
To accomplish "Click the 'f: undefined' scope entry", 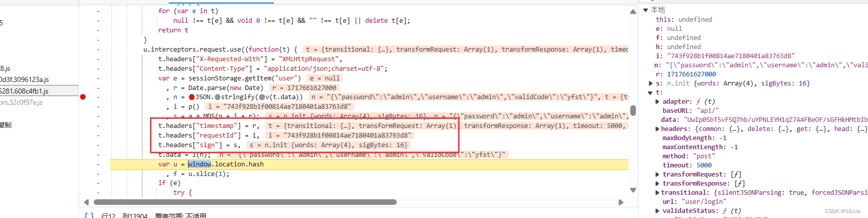I will pyautogui.click(x=678, y=38).
